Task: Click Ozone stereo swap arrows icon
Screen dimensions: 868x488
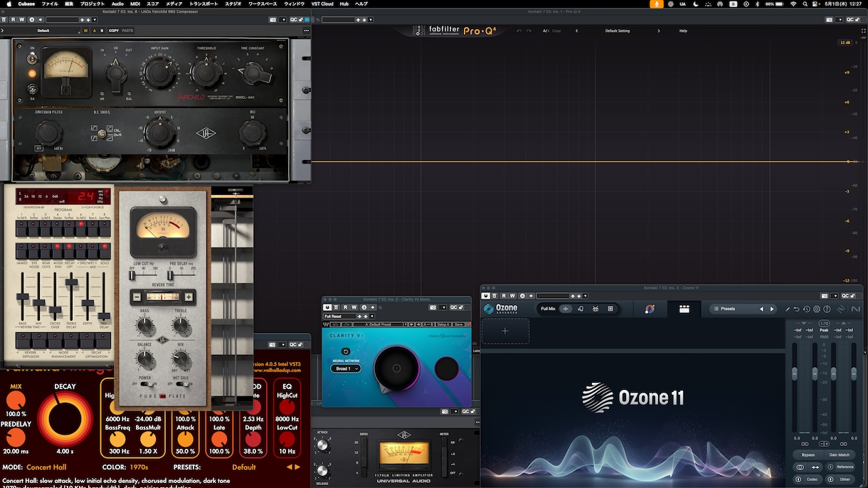Action: pyautogui.click(x=815, y=467)
